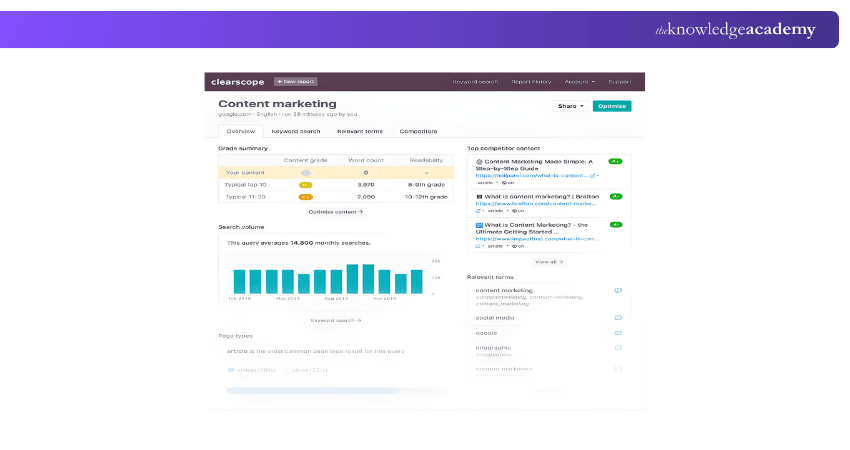
Task: Select the Overview tab
Action: pyautogui.click(x=241, y=131)
